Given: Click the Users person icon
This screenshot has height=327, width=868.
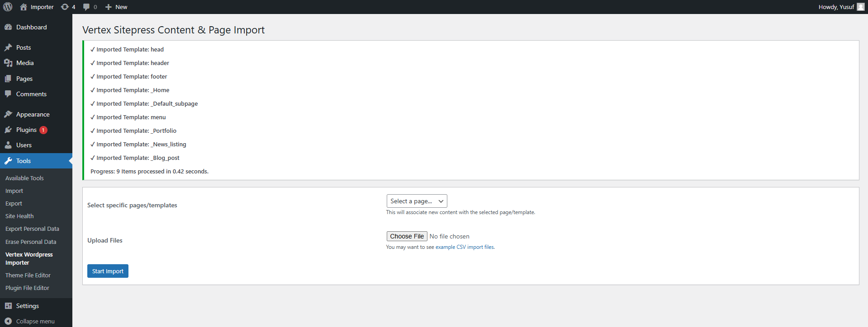Looking at the screenshot, I should (8, 145).
